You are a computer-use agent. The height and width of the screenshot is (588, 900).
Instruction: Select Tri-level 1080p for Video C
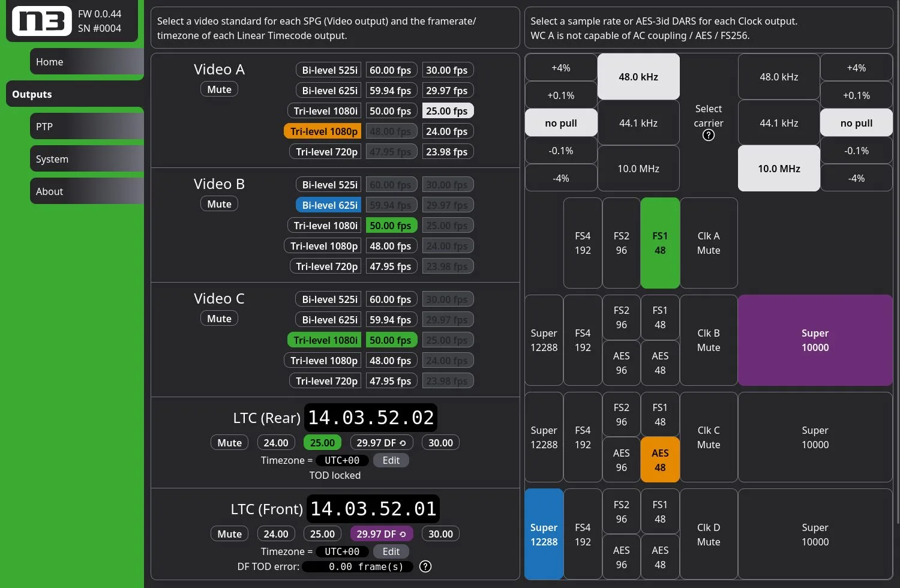click(x=323, y=361)
